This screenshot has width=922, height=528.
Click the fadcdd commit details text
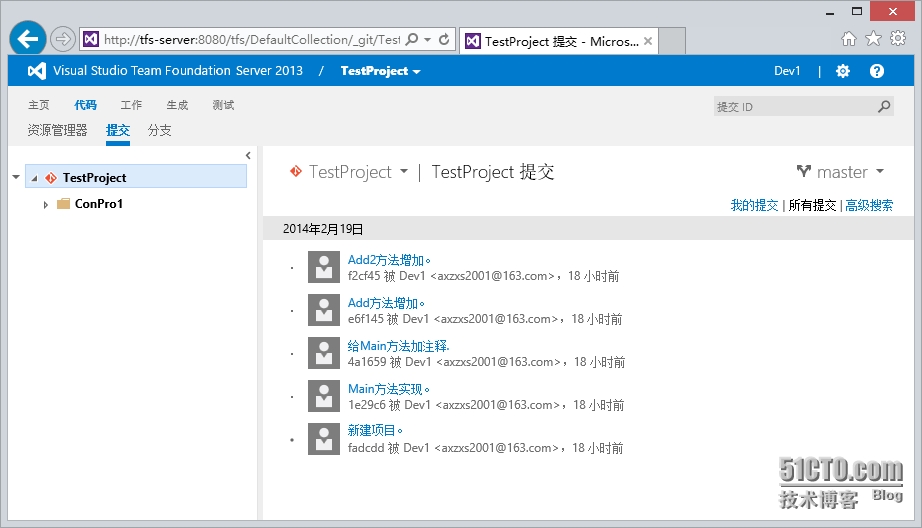point(485,448)
